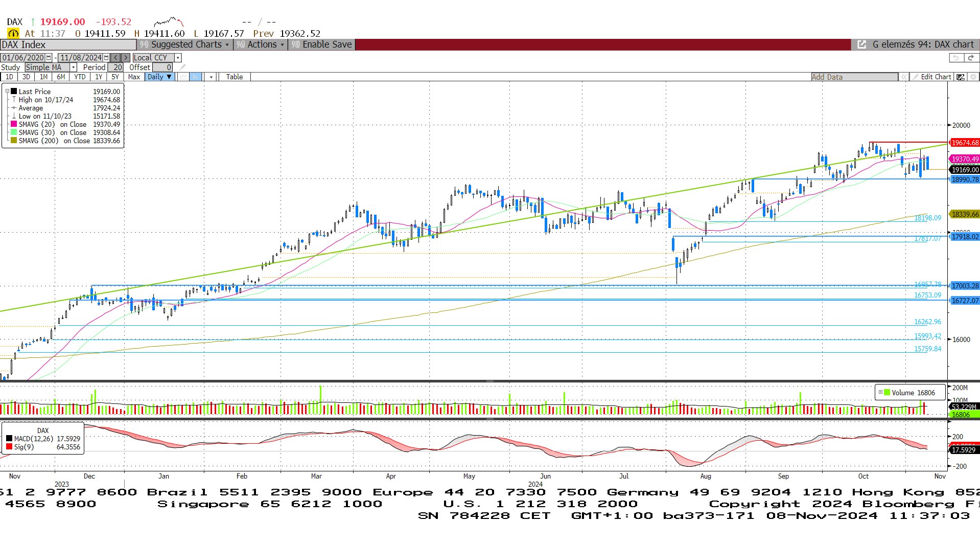Click the Average marker icon in legend
Viewport: 980px width, 544px height.
click(14, 108)
